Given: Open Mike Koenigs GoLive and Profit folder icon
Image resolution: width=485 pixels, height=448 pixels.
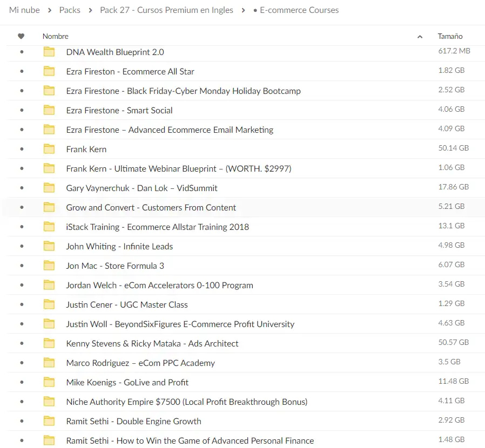Looking at the screenshot, I should 49,382.
